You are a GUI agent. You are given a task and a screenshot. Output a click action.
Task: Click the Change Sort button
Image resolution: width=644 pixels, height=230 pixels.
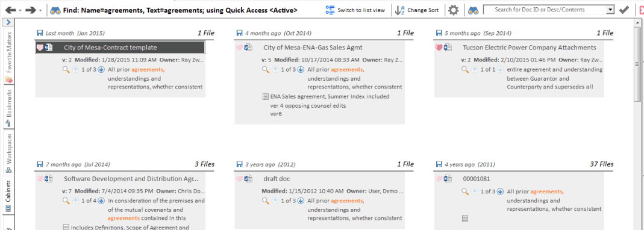[417, 10]
